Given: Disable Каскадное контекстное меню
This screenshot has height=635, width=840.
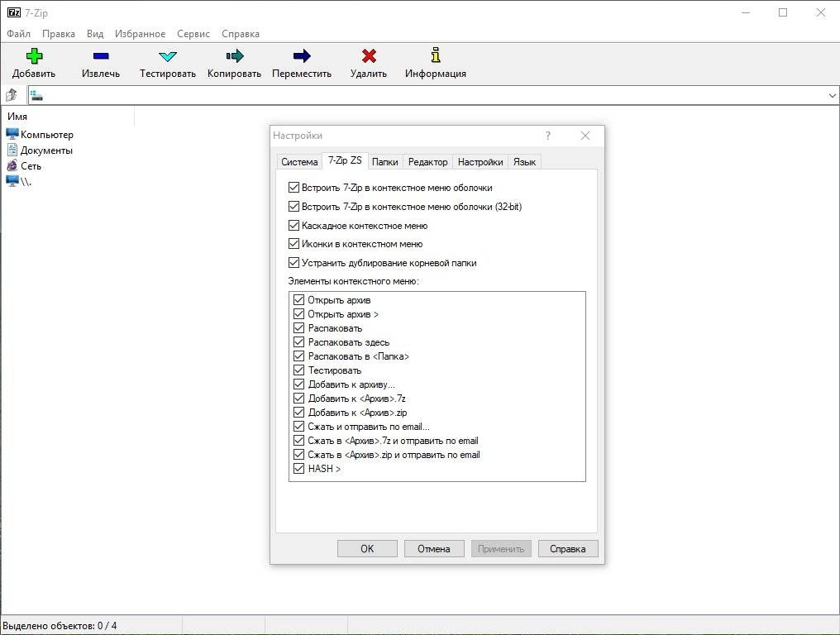Looking at the screenshot, I should pos(294,225).
